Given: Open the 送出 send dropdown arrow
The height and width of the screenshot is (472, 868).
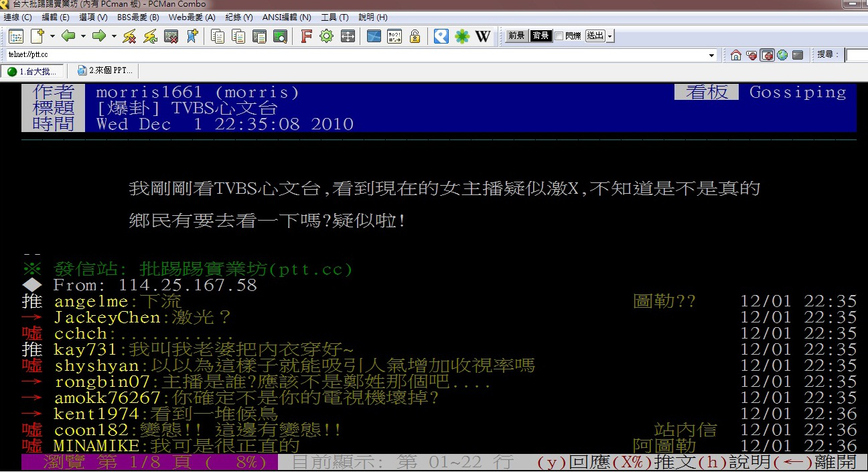Looking at the screenshot, I should [610, 36].
